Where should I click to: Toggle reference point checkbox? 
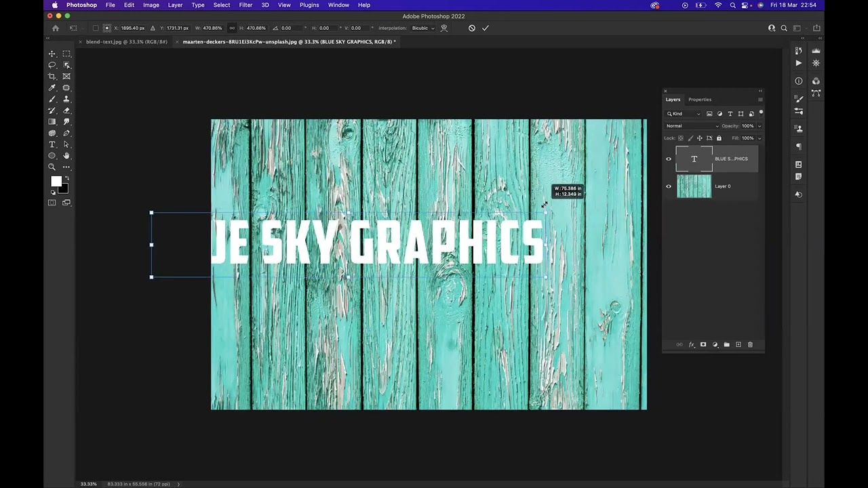[x=96, y=28]
